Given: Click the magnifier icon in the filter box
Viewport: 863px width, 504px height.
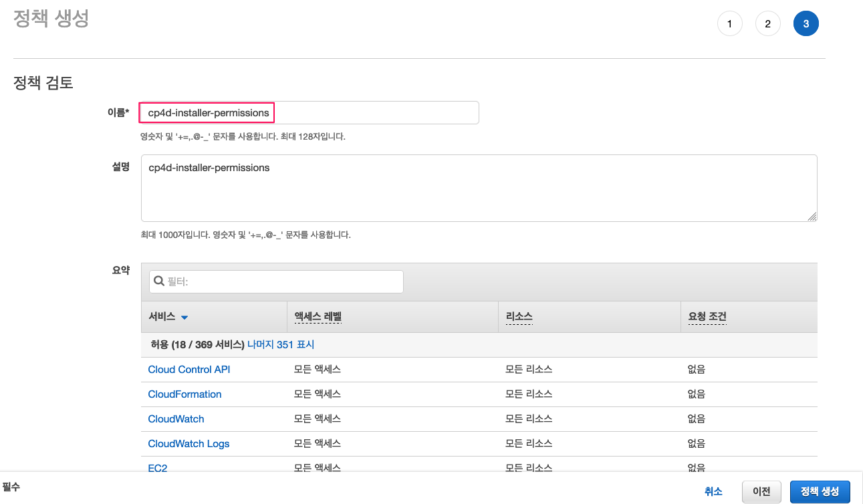Looking at the screenshot, I should pos(159,281).
